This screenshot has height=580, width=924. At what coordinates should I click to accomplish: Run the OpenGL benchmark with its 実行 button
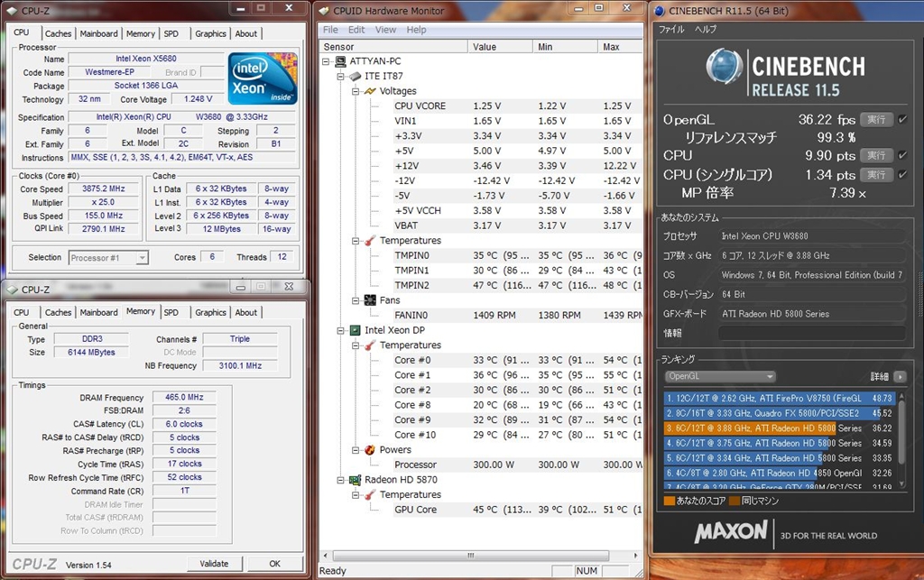tap(876, 120)
